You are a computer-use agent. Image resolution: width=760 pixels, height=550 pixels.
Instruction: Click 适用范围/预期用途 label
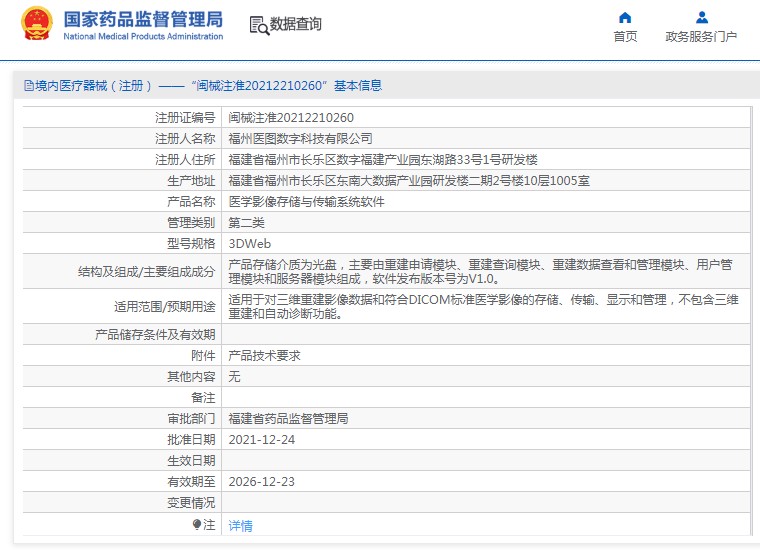click(165, 306)
